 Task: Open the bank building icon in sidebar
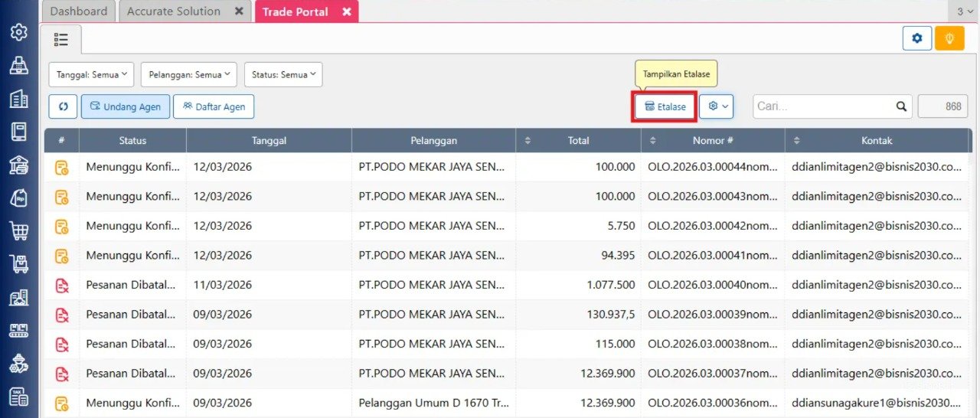[x=18, y=165]
